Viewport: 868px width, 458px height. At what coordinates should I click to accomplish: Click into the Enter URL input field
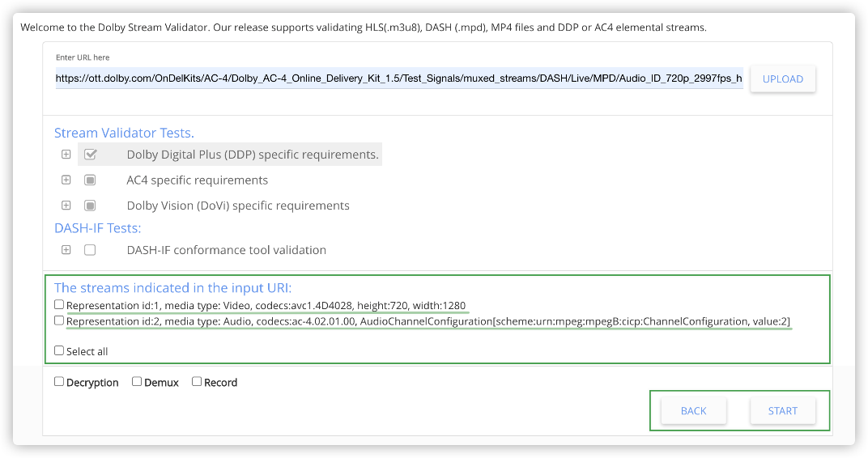coord(398,78)
